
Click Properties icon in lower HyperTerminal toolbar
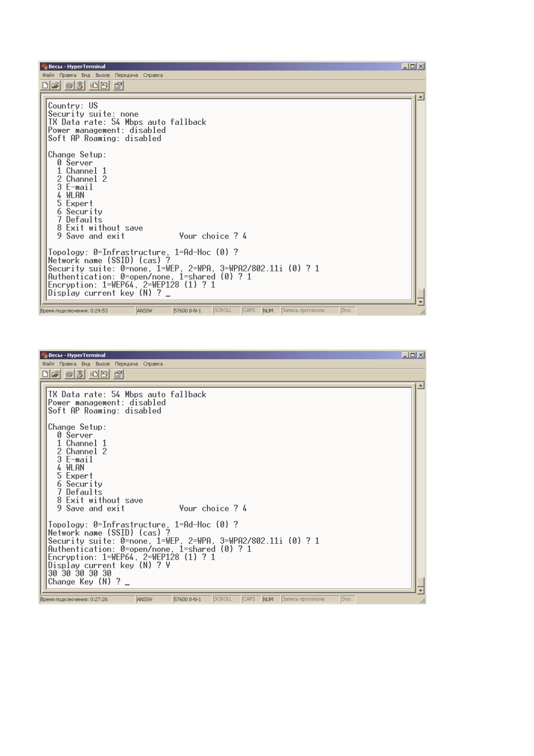(118, 374)
